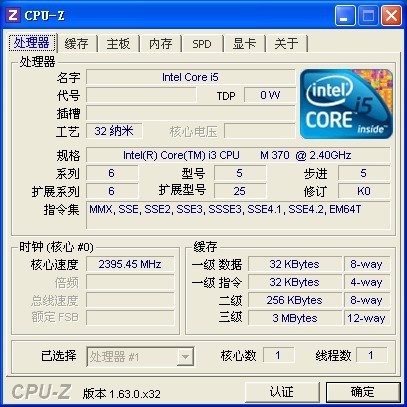407x407 pixels.
Task: Switch to the 内存 tab
Action: coord(160,44)
